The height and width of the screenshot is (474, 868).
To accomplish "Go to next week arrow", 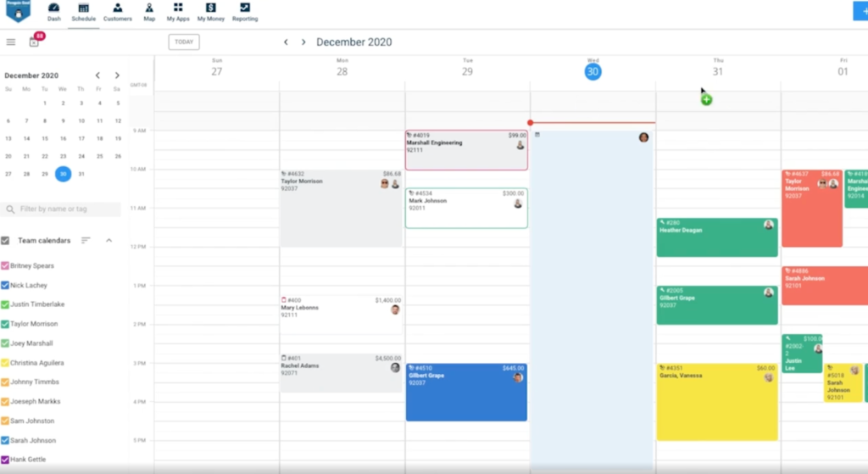I will click(303, 42).
